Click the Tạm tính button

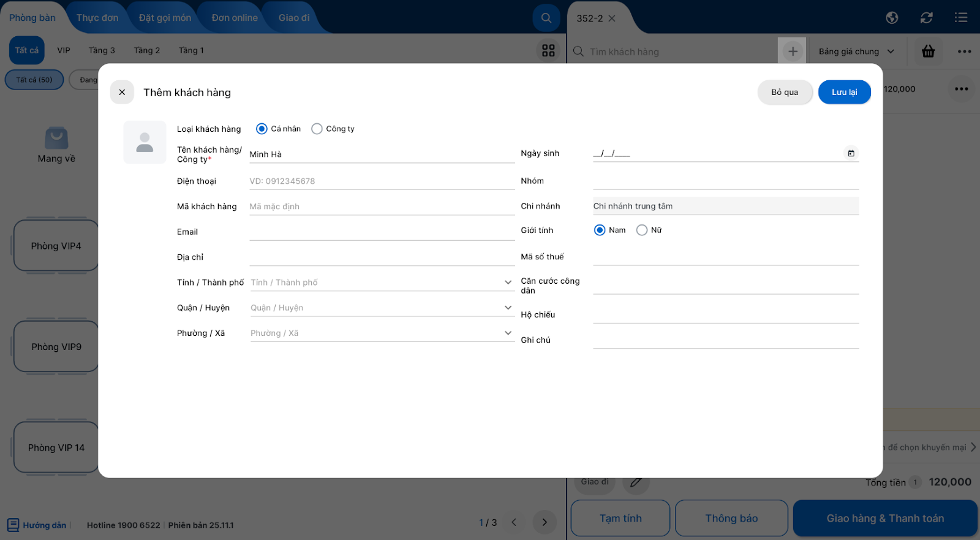pos(620,519)
